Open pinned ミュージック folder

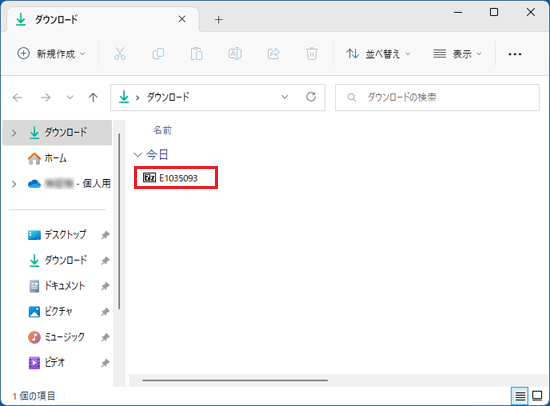click(x=56, y=337)
